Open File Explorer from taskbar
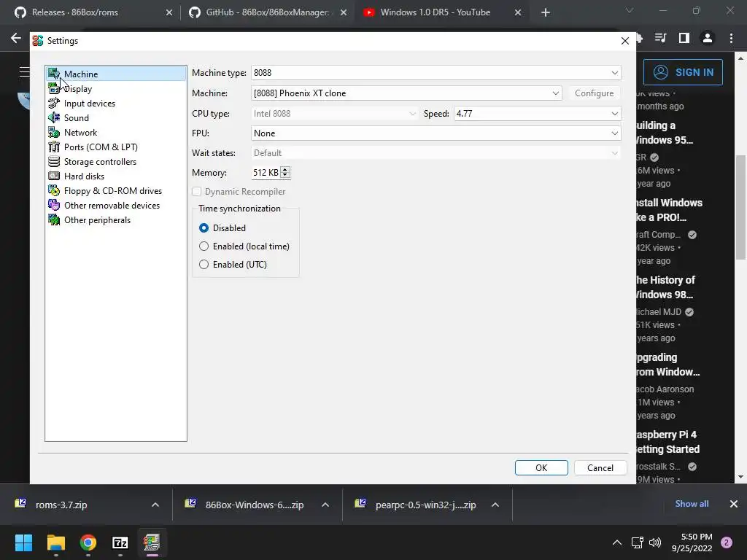The image size is (747, 560). [x=55, y=542]
